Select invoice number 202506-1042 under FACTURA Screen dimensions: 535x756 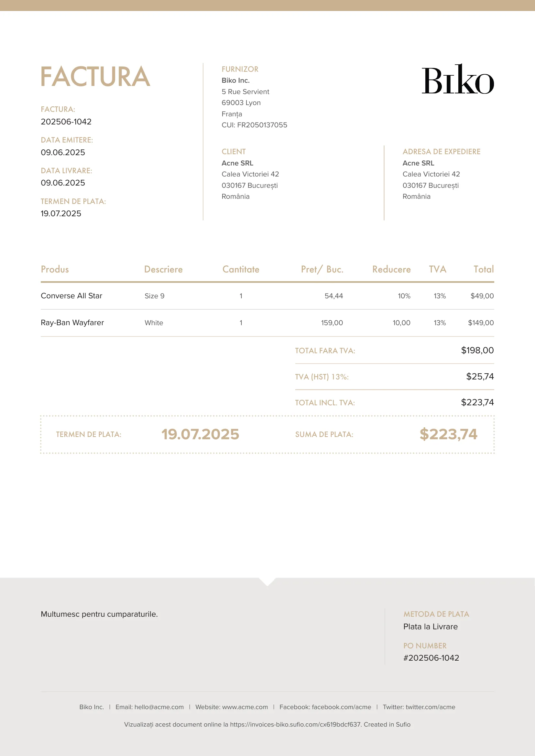66,122
